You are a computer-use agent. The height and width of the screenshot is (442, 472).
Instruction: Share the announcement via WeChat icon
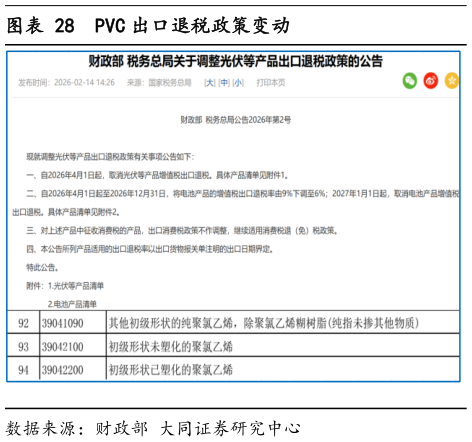[x=410, y=81]
